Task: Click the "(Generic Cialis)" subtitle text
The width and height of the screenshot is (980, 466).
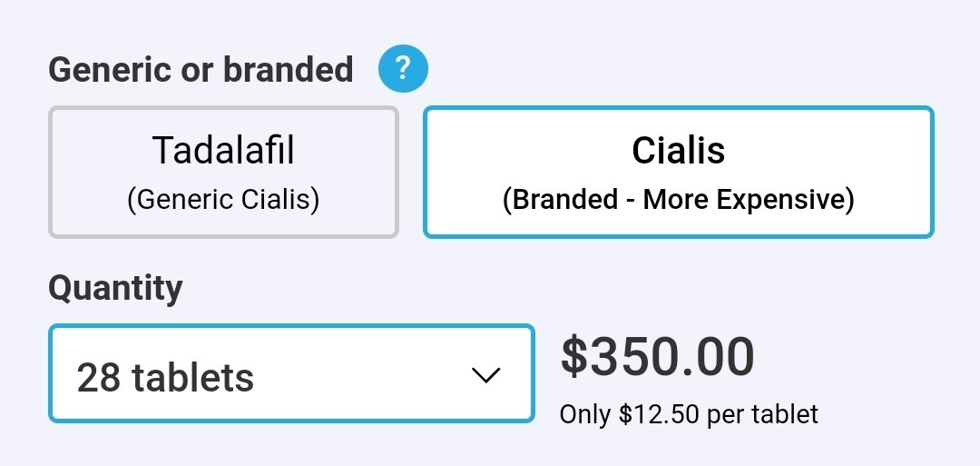Action: click(223, 200)
